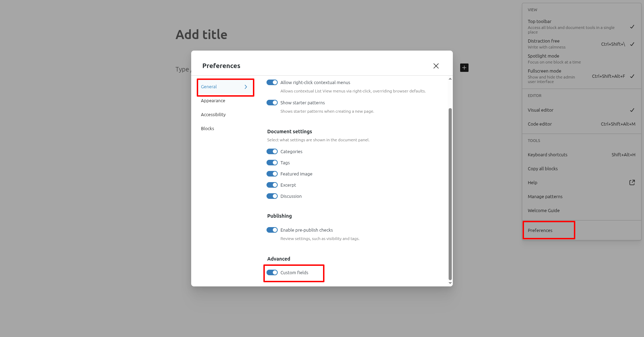
Task: Click the chevron arrow on the General tab
Action: tap(246, 87)
